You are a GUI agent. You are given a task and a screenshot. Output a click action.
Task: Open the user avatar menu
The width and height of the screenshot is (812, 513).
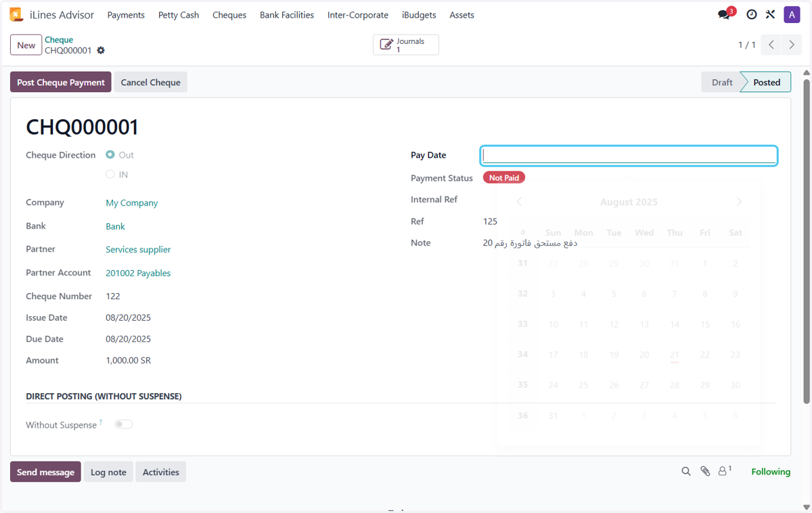pos(792,14)
